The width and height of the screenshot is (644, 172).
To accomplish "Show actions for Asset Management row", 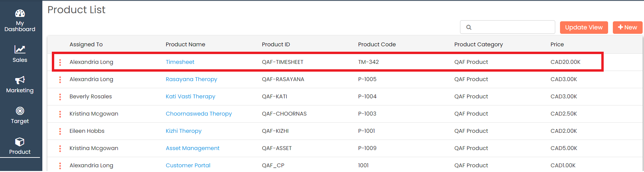I will [60, 148].
